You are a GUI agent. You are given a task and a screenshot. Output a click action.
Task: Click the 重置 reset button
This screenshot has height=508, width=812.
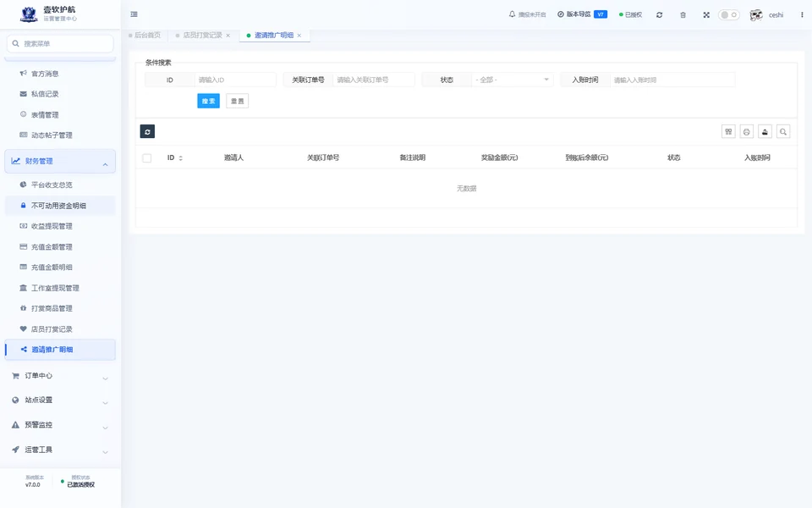pos(237,101)
